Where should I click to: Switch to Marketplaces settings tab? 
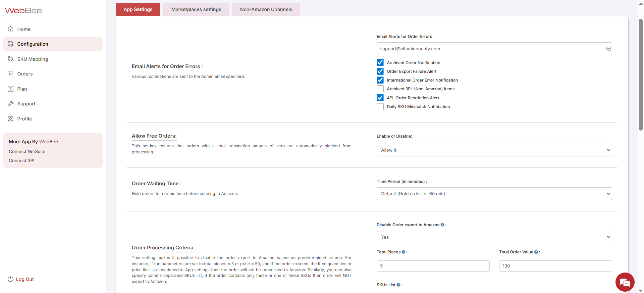[196, 9]
